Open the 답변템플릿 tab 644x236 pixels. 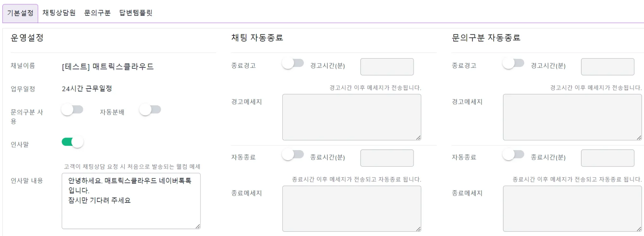tap(136, 13)
